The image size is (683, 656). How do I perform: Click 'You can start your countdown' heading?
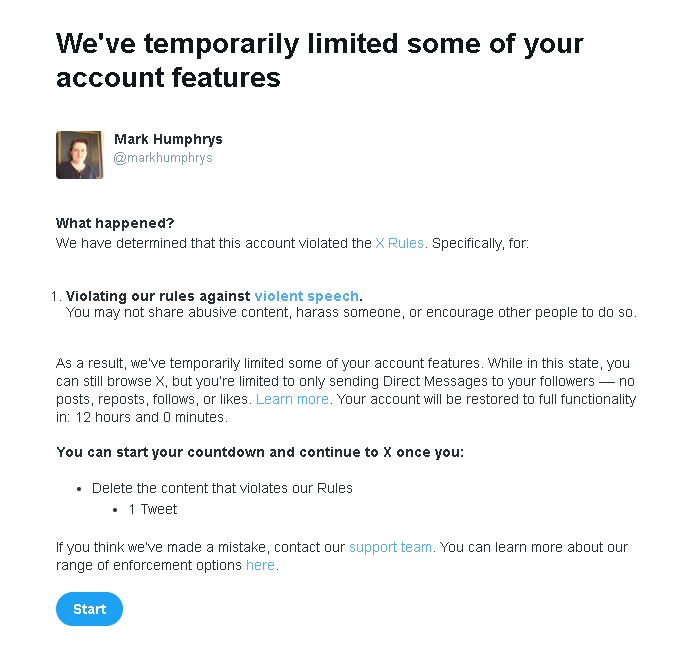tap(260, 452)
